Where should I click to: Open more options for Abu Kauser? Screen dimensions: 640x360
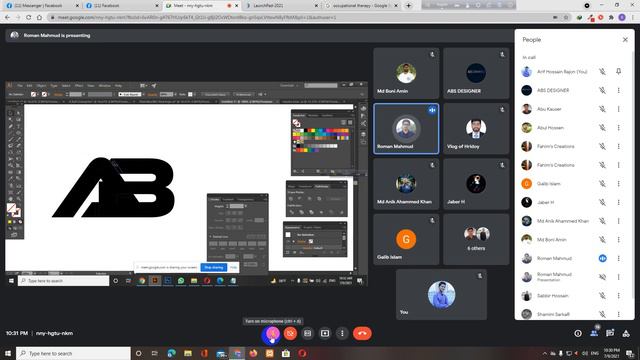[619, 109]
